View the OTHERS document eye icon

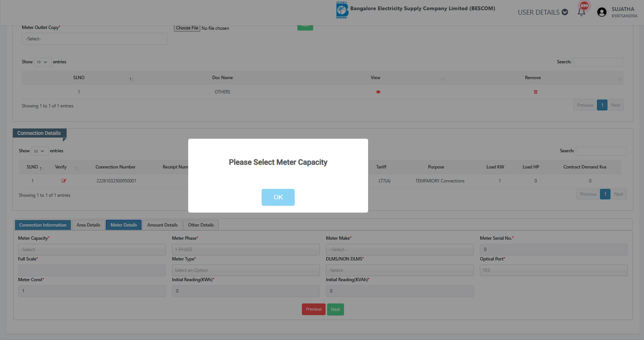coord(378,92)
